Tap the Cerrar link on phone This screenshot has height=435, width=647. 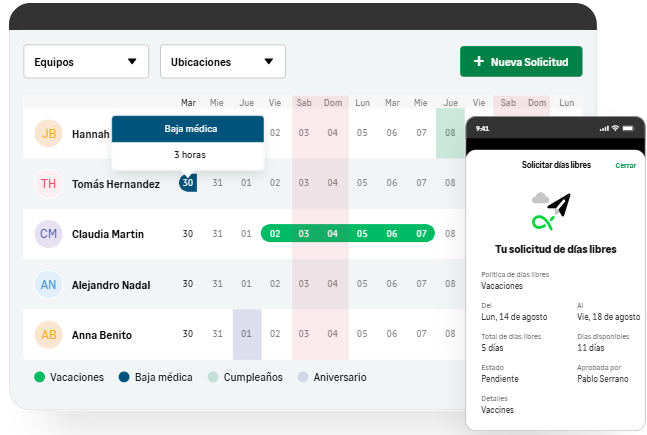(x=625, y=165)
